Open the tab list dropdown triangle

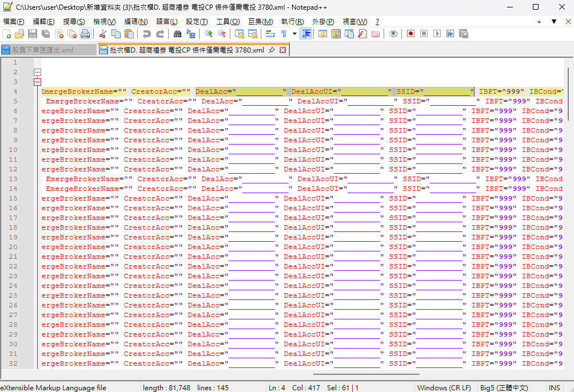pyautogui.click(x=554, y=22)
